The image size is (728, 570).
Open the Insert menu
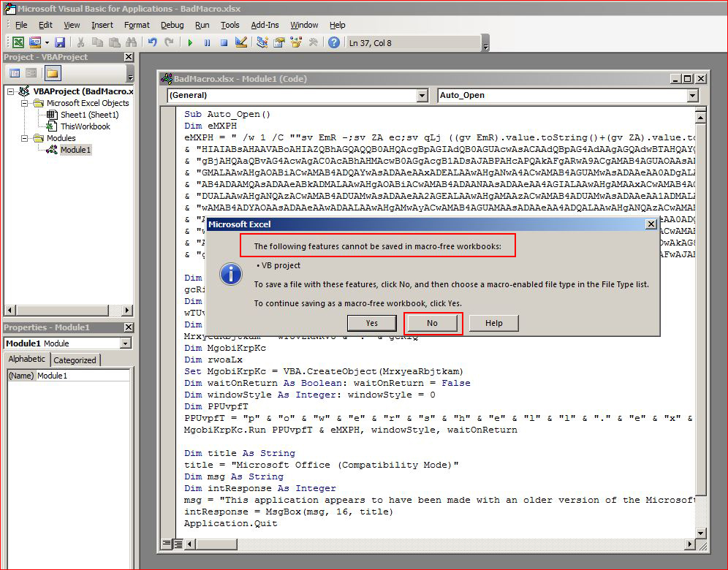[x=102, y=25]
